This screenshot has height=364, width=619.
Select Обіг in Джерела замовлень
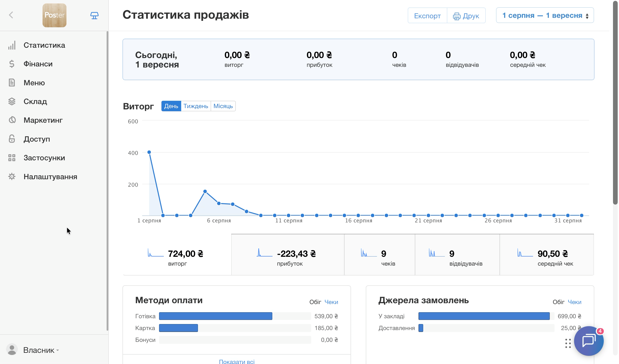(x=558, y=302)
